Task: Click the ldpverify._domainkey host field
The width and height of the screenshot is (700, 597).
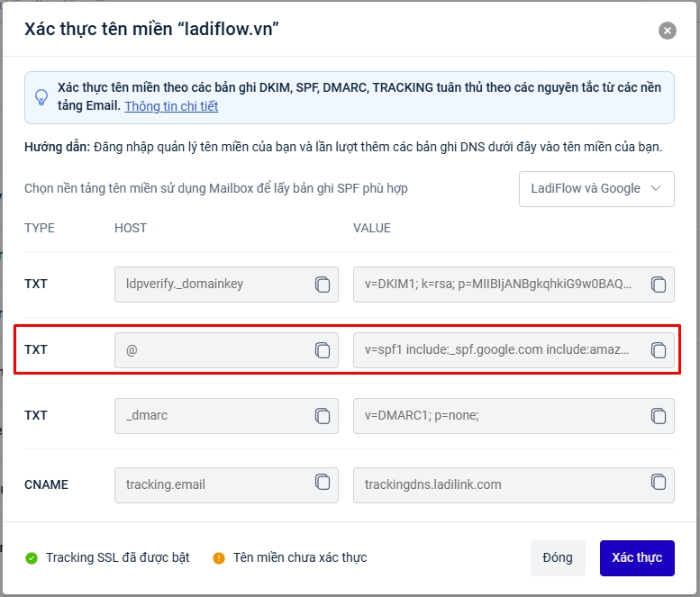Action: (x=213, y=285)
